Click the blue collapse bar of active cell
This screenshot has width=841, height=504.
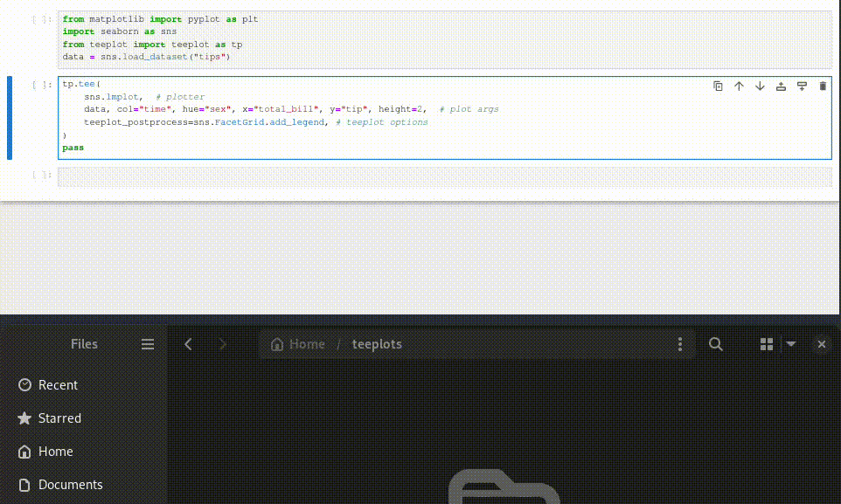(9, 118)
